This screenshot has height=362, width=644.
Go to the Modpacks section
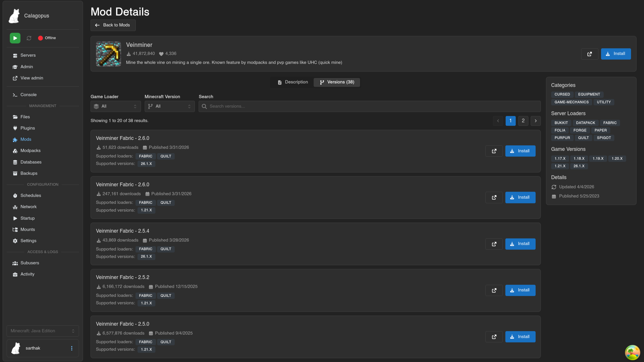tap(30, 151)
